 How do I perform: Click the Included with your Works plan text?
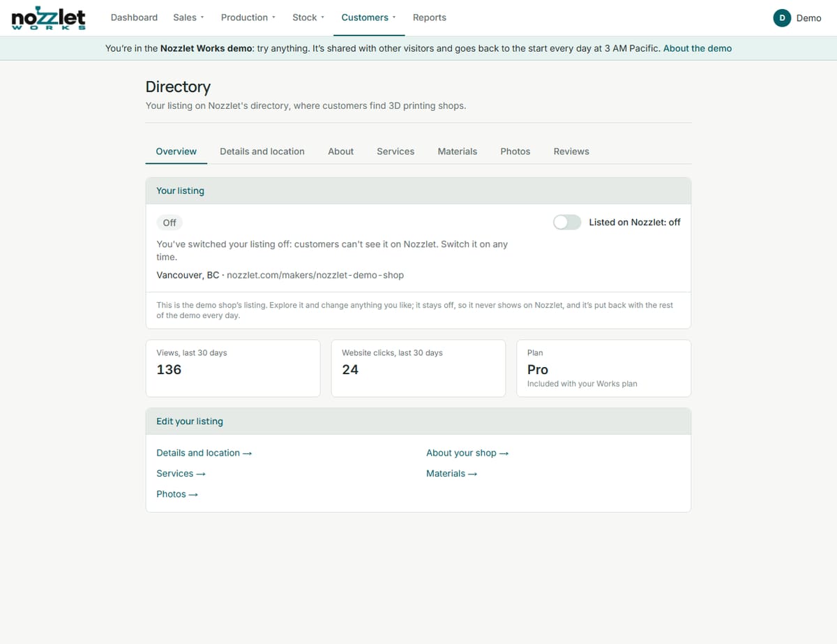click(x=582, y=384)
